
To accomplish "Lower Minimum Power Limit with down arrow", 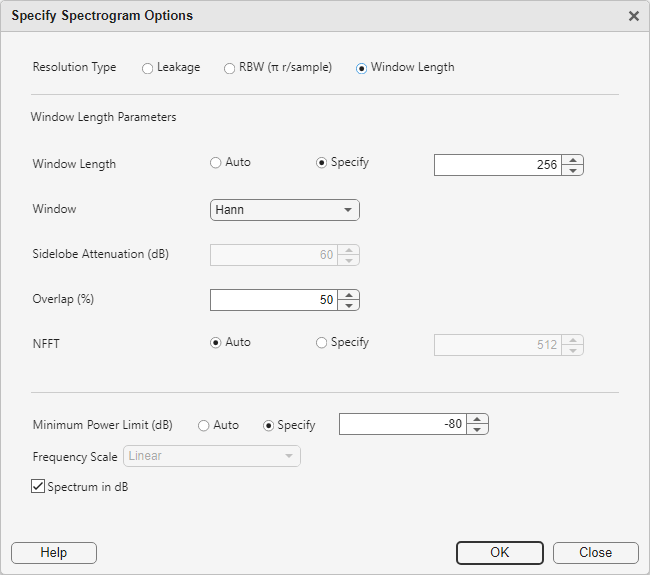I will 478,430.
